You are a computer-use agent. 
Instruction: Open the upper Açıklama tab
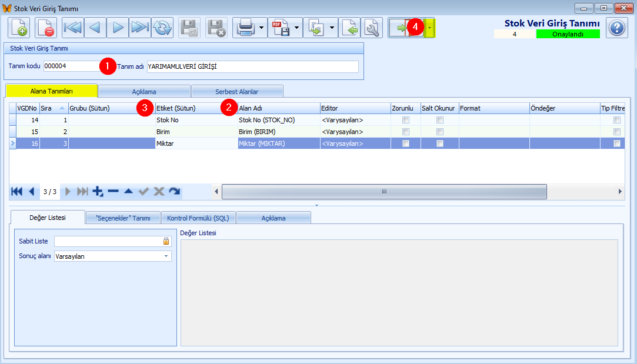(144, 91)
